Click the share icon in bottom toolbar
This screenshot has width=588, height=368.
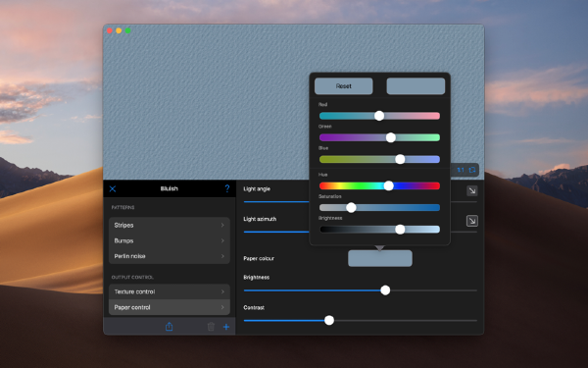tap(170, 327)
